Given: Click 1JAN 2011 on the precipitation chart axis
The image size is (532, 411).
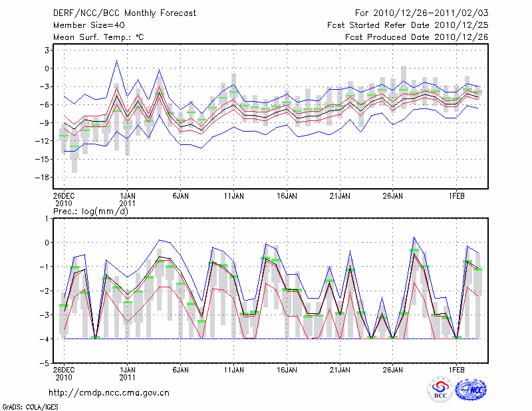Looking at the screenshot, I should click(x=128, y=372).
